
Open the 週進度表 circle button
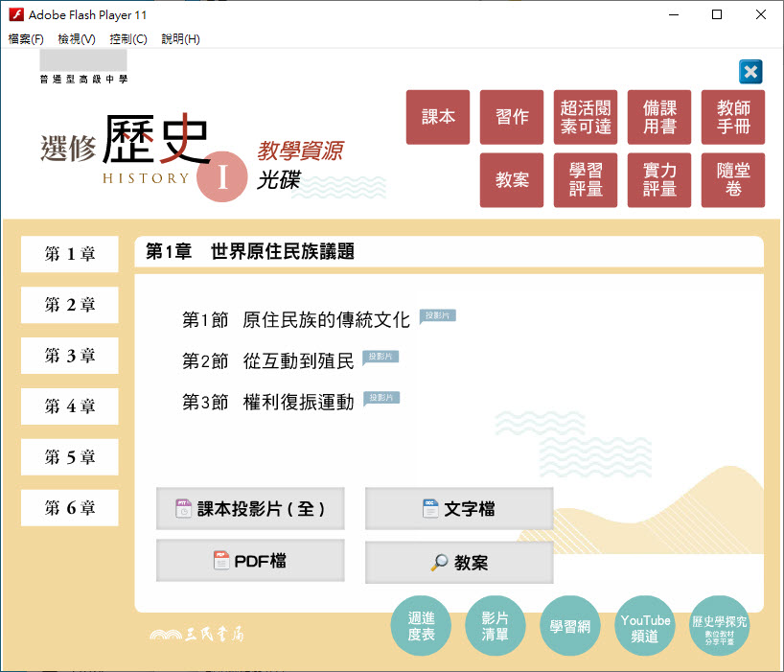tap(422, 628)
